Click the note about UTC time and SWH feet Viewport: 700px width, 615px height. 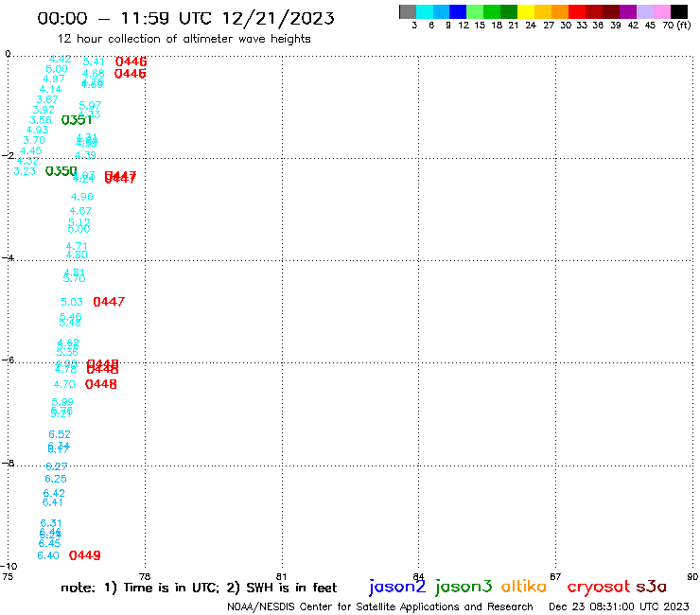(199, 588)
